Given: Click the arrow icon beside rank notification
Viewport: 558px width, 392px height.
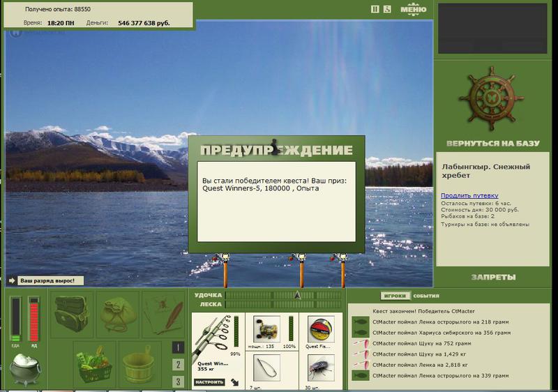Looking at the screenshot, I should (12, 280).
